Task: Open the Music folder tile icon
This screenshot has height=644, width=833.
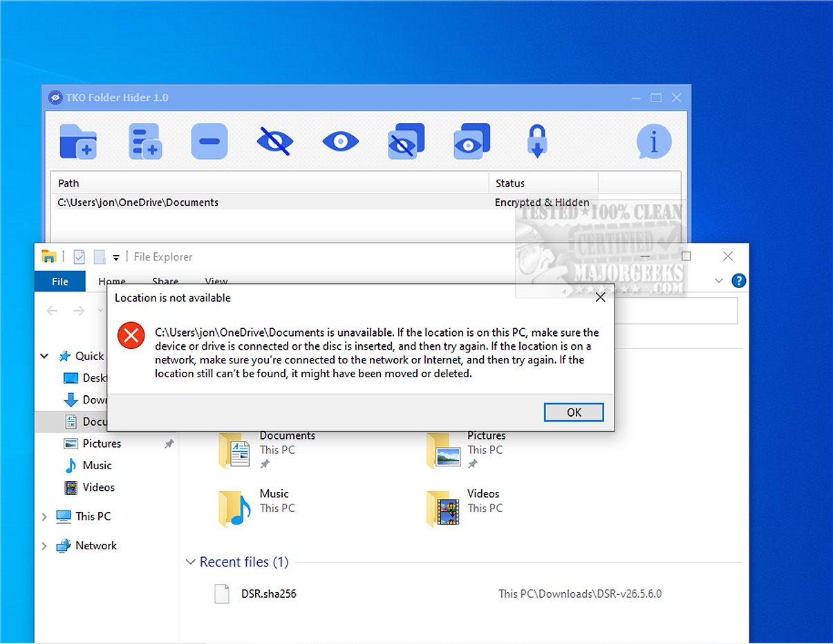Action: coord(234,509)
